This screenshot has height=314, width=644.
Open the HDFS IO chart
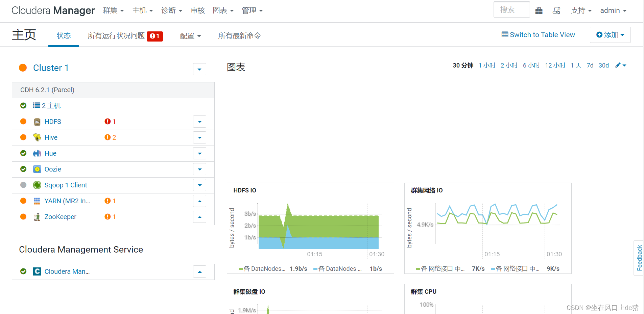(310, 228)
